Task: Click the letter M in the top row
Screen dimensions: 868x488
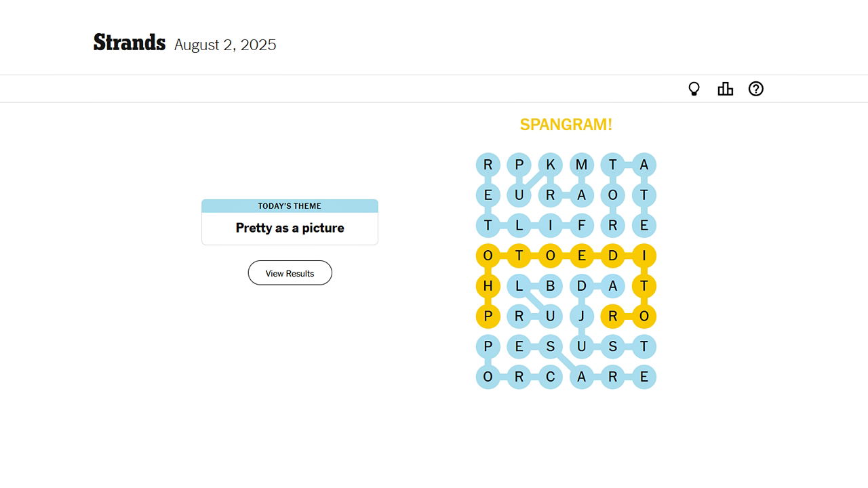Action: [x=582, y=164]
